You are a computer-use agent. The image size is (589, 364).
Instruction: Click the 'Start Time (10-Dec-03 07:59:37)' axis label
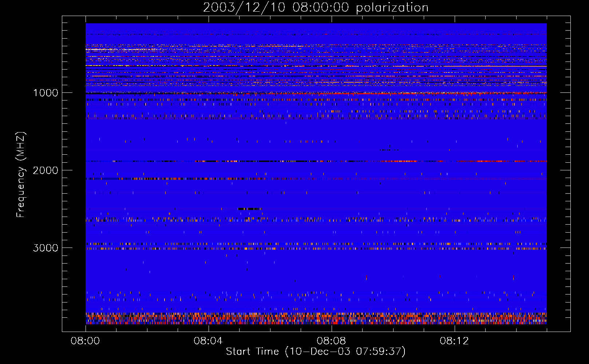click(x=316, y=352)
